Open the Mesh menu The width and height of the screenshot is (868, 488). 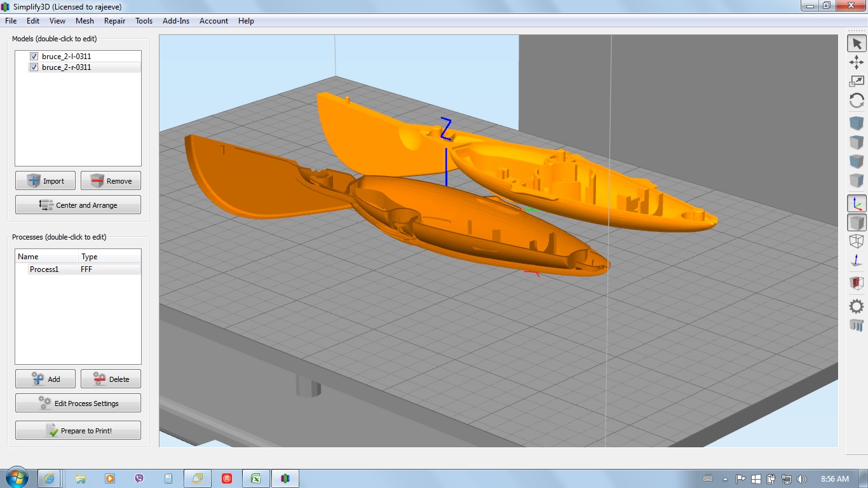[x=85, y=21]
